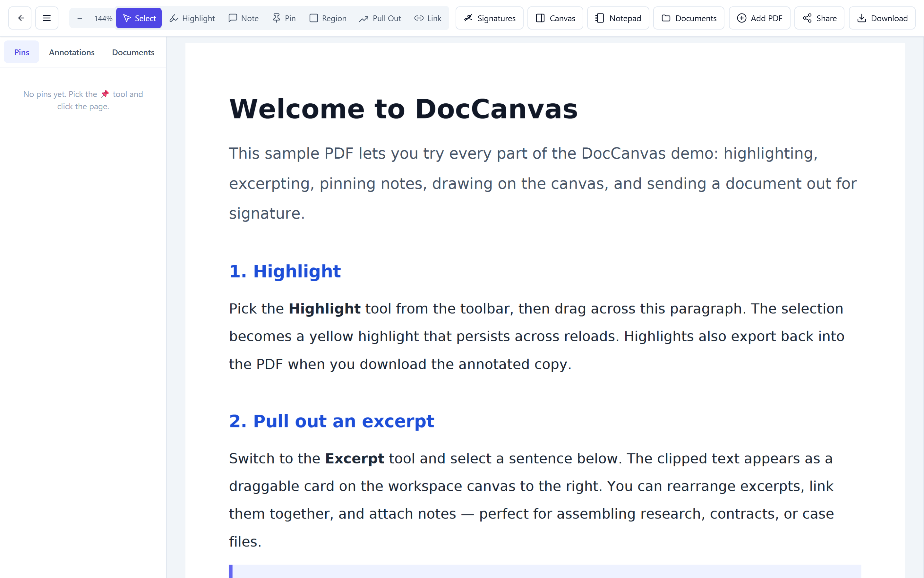Toggle the Canvas view
Image resolution: width=924 pixels, height=578 pixels.
(x=555, y=18)
